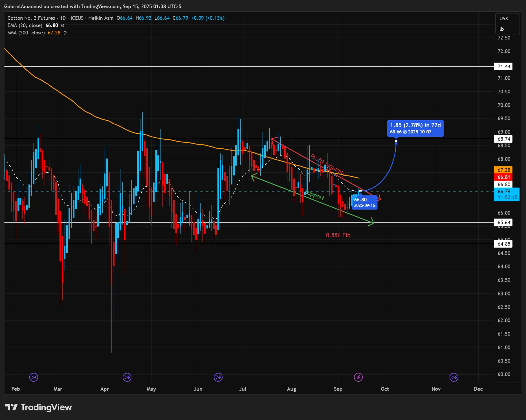The height and width of the screenshot is (420, 526).
Task: Click the GabrielAmadeusLau created-with header text
Action: [93, 6]
